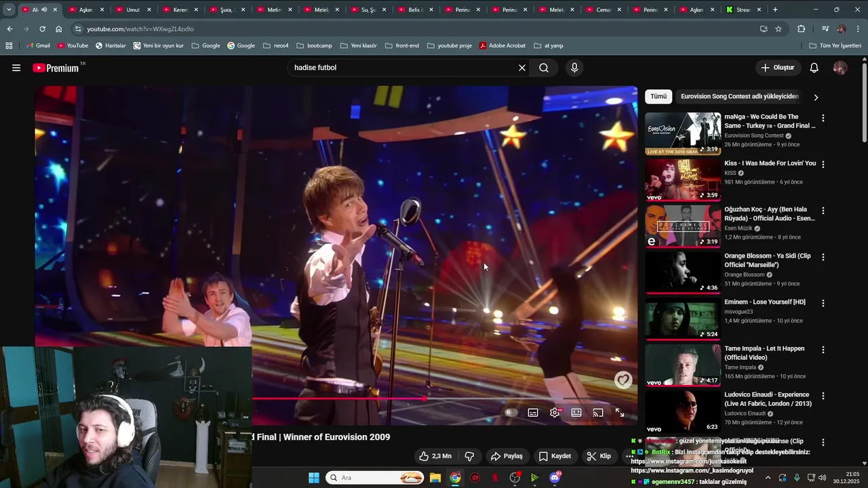868x488 pixels.
Task: Click the Windows taskbar Ara search box
Action: click(x=376, y=478)
